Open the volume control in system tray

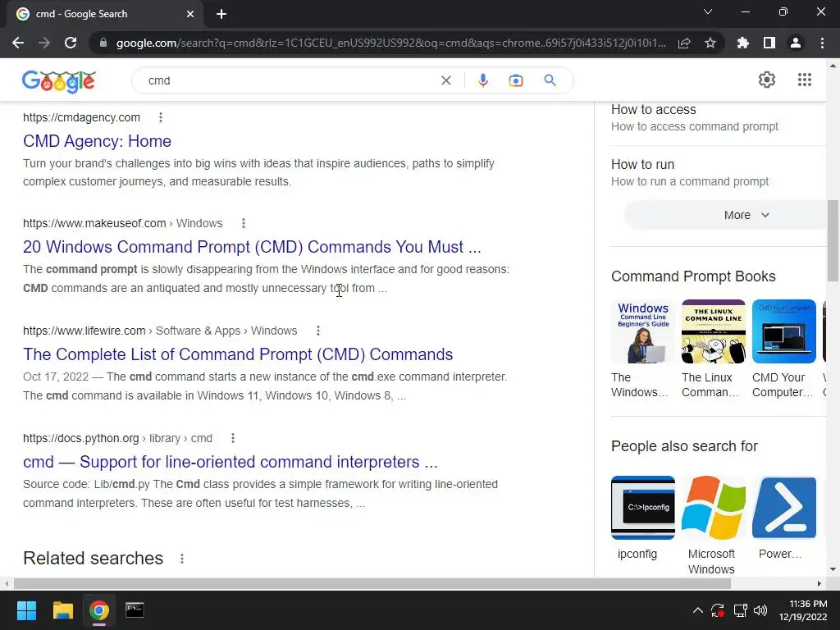click(760, 610)
